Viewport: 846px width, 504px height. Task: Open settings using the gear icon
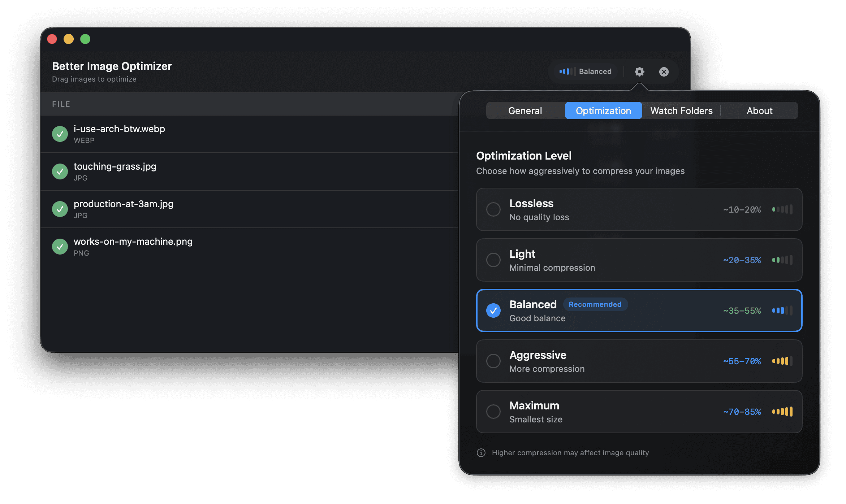639,71
